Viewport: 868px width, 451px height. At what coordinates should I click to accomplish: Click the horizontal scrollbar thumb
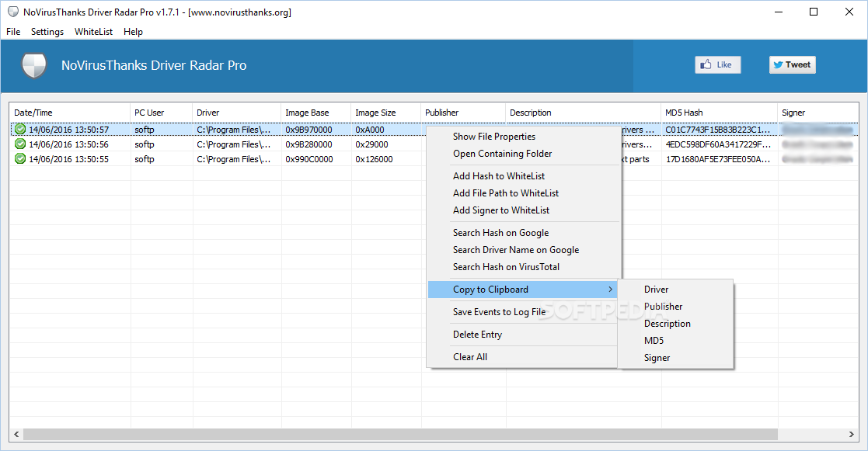[400, 435]
